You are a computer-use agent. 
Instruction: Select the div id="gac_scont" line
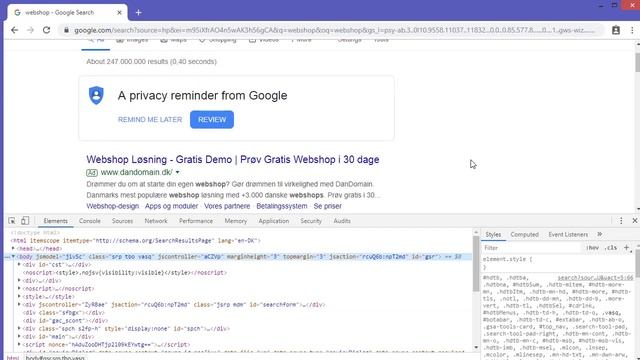click(65, 320)
